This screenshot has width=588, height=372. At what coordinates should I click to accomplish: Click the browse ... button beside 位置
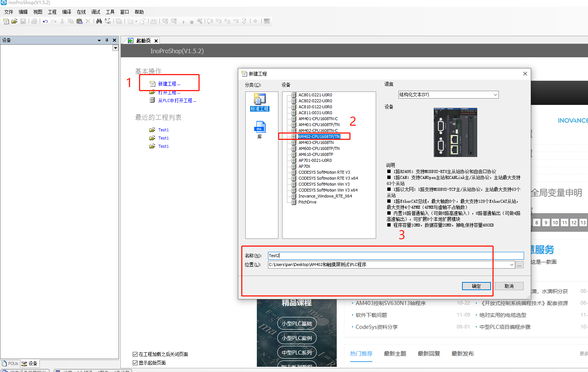coord(520,265)
